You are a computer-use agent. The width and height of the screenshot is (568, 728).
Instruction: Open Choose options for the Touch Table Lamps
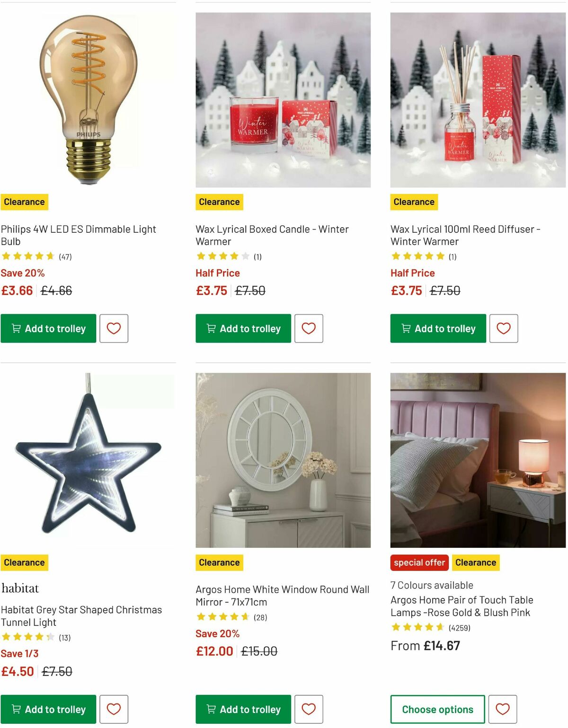tap(437, 709)
